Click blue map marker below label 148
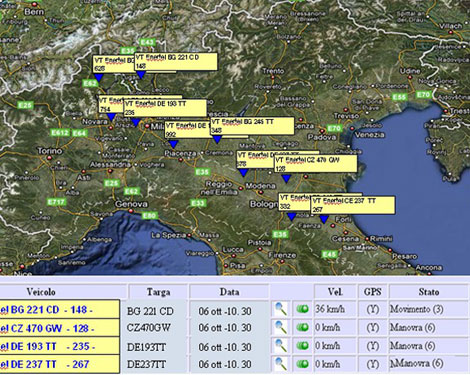This screenshot has height=375, width=470. pos(141,75)
